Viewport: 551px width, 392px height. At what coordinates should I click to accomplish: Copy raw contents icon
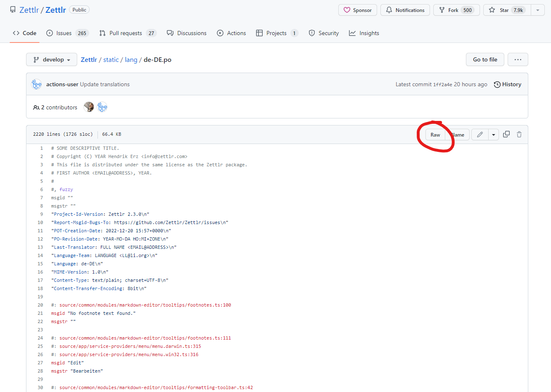506,134
